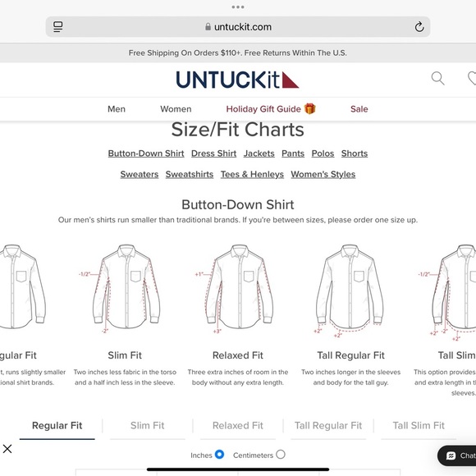Select the Inches radio button
The width and height of the screenshot is (476, 476).
219,455
